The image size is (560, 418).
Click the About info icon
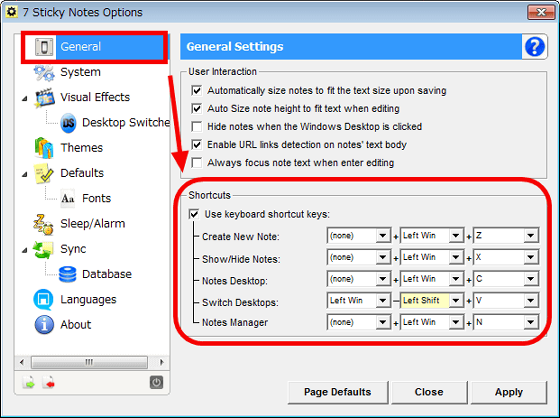(44, 325)
